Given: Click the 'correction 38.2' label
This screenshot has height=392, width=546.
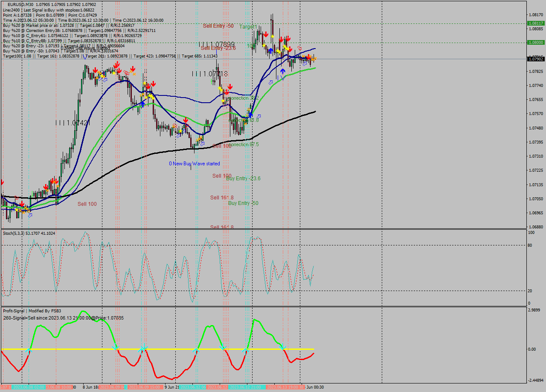Looking at the screenshot, I should pyautogui.click(x=244, y=98).
